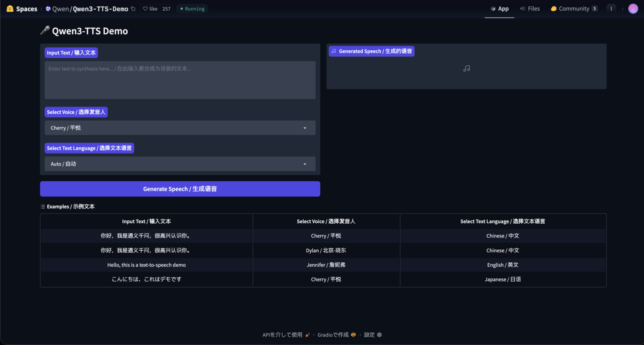This screenshot has height=345, width=644.
Task: Open the Select Voice dropdown
Action: [180, 128]
